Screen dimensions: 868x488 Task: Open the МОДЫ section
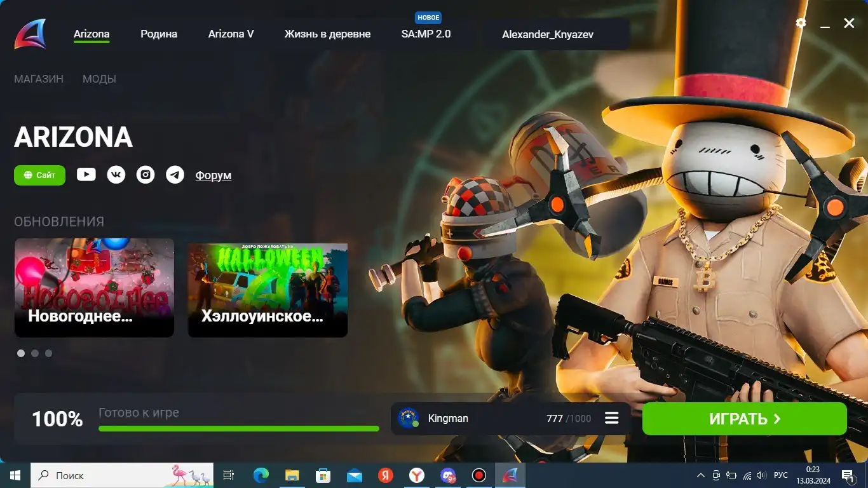[x=99, y=79]
